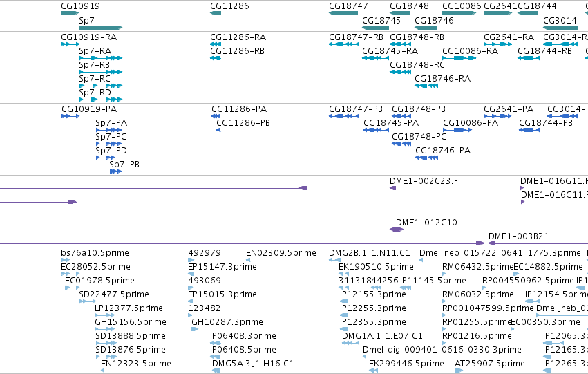Click the CG18746 gene label
Image resolution: width=588 pixels, height=374 pixels.
(x=434, y=20)
